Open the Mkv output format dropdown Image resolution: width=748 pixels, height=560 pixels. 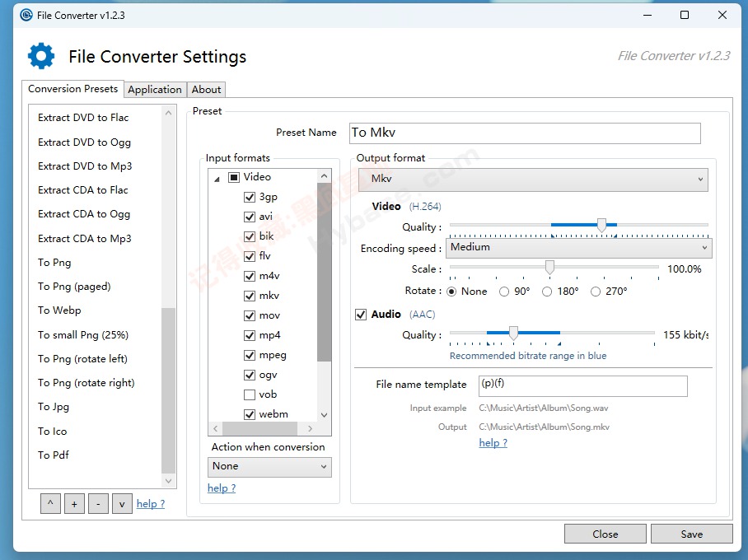click(533, 180)
